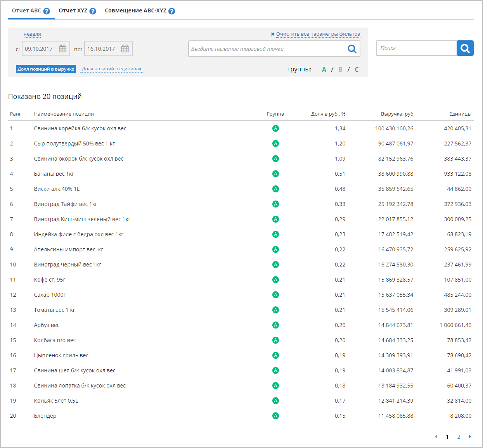Click help icon beside Отчет XYZ tab
The image size is (483, 448).
[93, 11]
